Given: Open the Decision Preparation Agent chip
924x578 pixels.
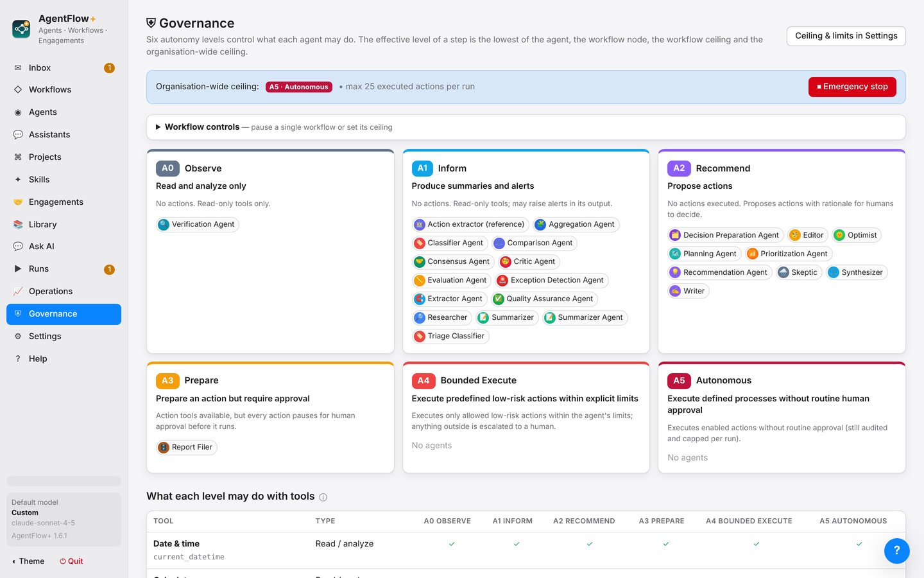Looking at the screenshot, I should (726, 235).
